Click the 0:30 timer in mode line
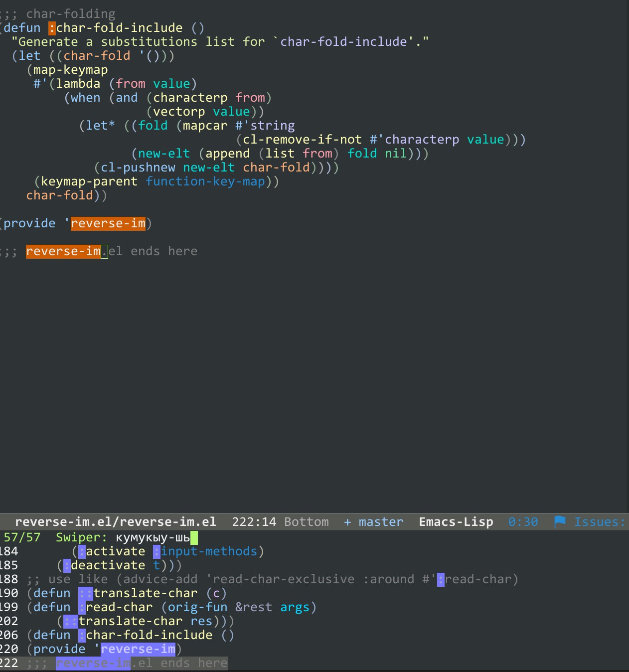 tap(523, 522)
